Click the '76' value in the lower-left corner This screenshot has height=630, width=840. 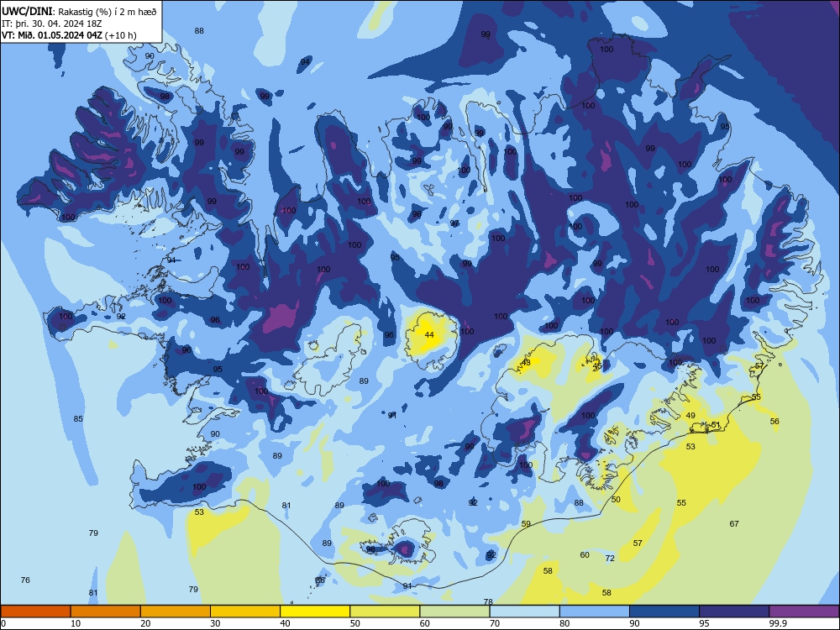pyautogui.click(x=25, y=580)
